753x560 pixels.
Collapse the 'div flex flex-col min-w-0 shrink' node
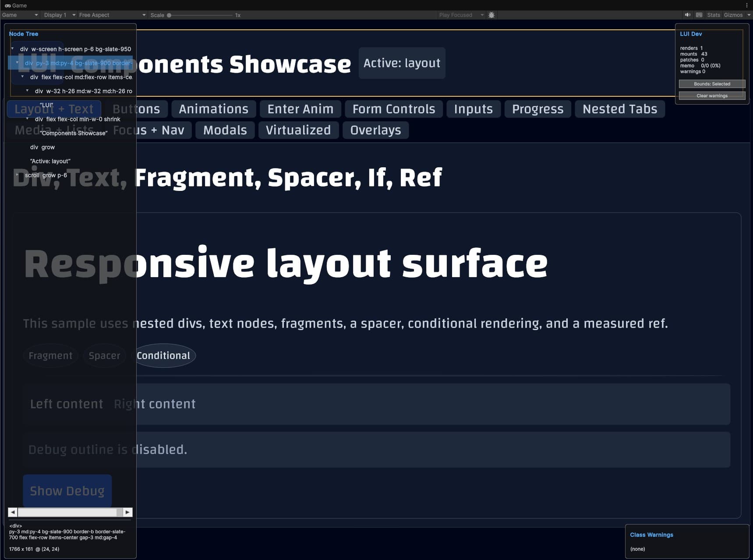(x=27, y=119)
